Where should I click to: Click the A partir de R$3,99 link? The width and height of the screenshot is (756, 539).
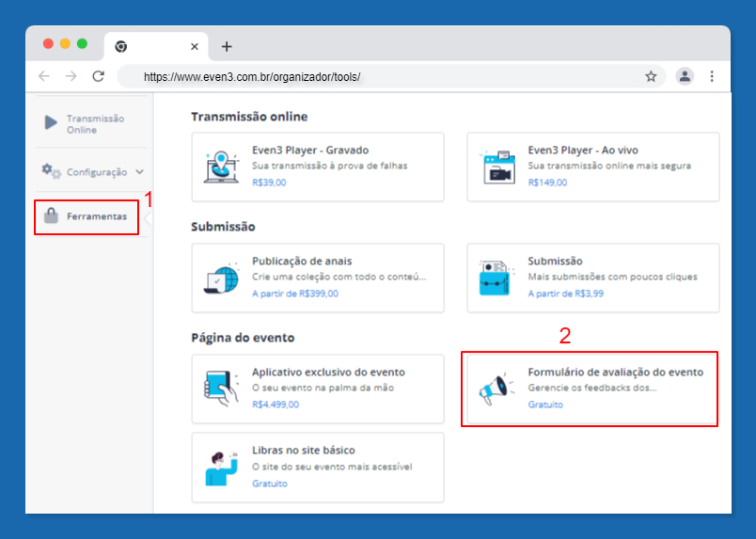click(x=565, y=293)
